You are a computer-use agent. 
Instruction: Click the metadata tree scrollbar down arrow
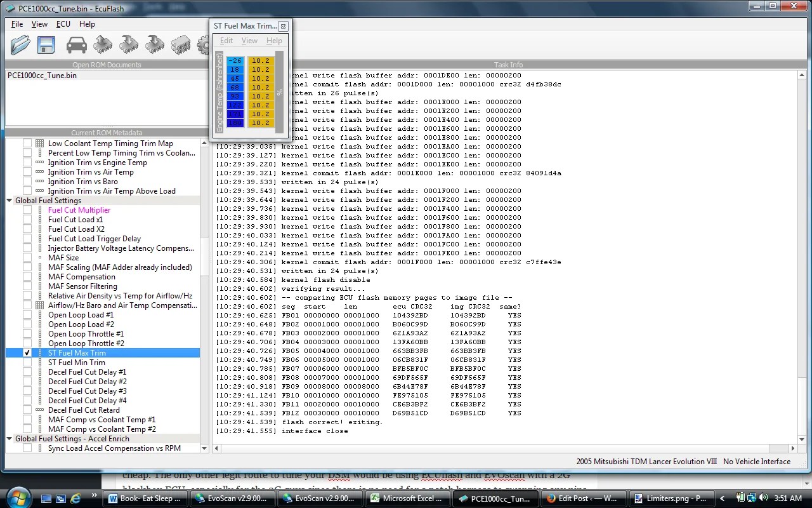204,448
